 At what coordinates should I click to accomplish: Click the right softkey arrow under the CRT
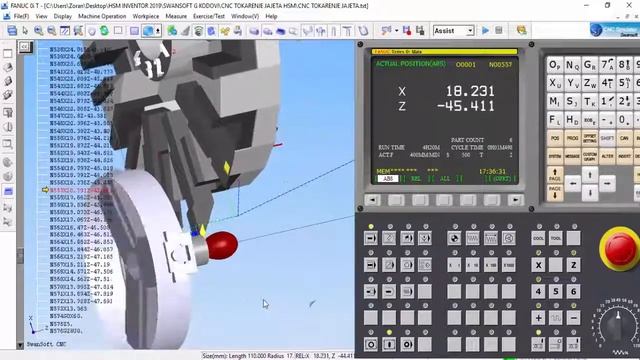[516, 200]
